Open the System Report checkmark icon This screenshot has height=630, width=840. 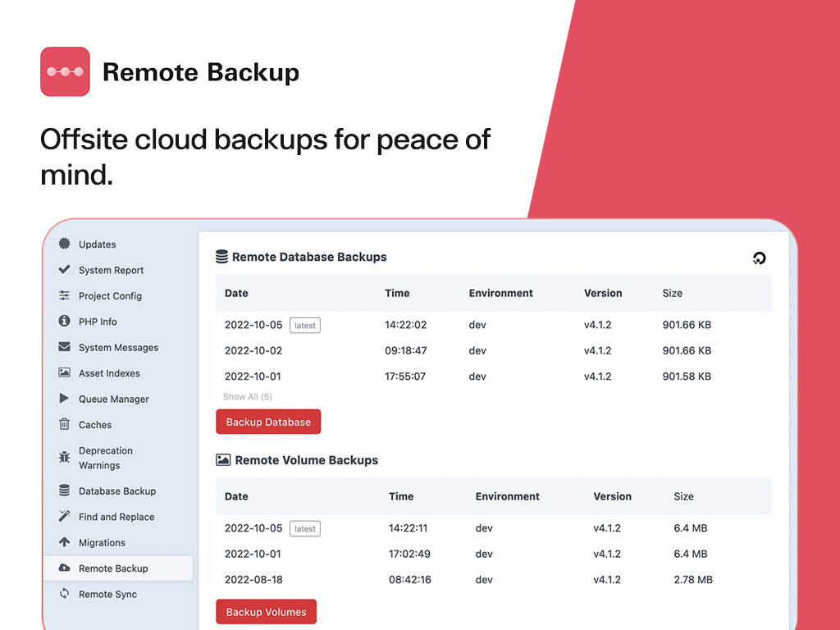click(63, 270)
